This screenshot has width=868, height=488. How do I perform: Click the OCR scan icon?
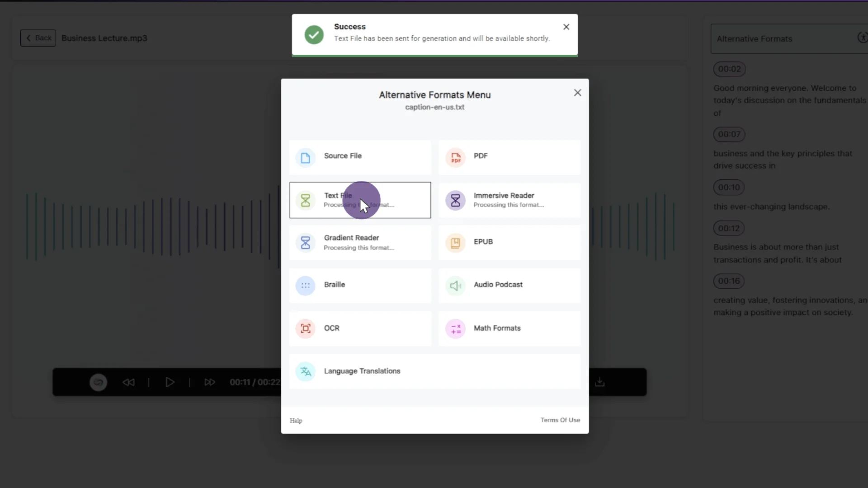(306, 328)
